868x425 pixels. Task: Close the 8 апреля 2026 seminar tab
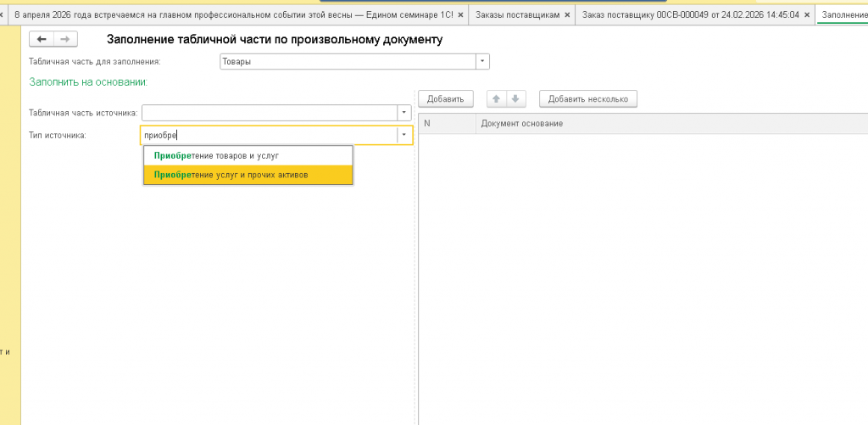[460, 15]
